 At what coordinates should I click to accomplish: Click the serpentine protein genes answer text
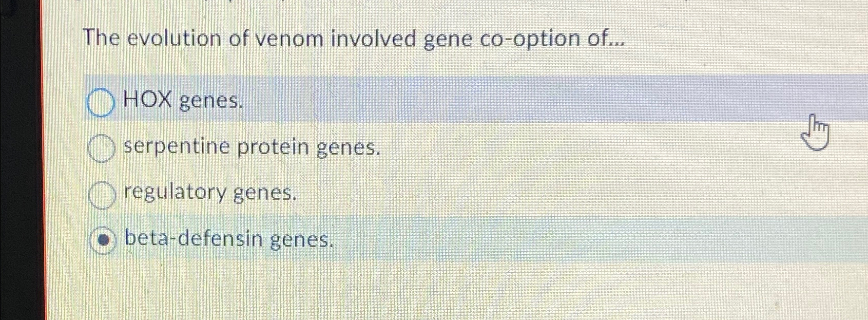click(251, 148)
